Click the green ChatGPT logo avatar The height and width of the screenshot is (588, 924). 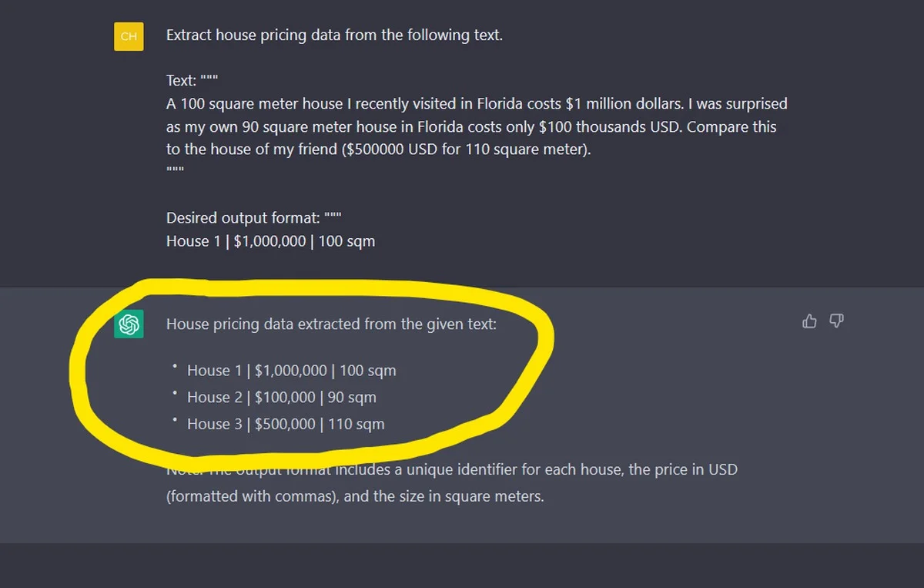(x=129, y=324)
